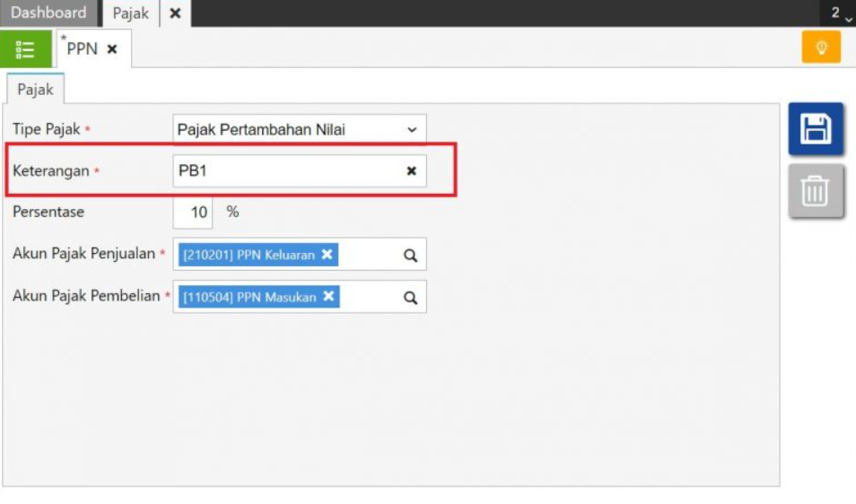Switch to the Dashboard tab
The width and height of the screenshot is (856, 504).
point(48,13)
